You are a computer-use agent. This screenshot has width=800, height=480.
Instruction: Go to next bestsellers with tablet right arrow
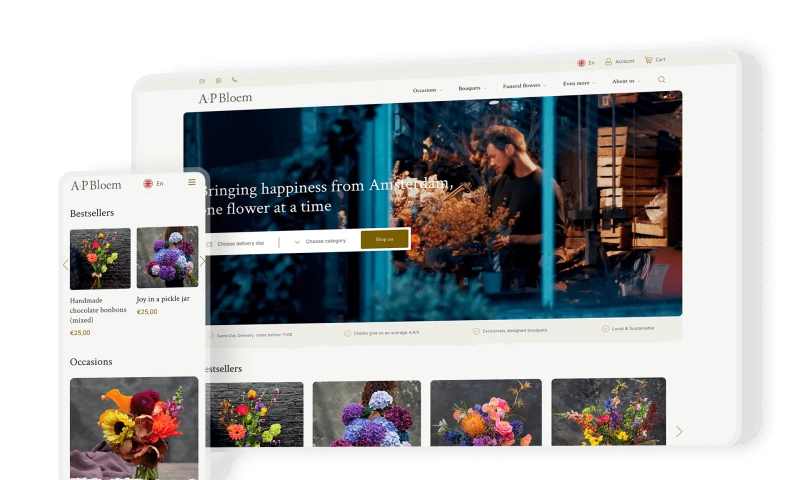click(x=679, y=432)
